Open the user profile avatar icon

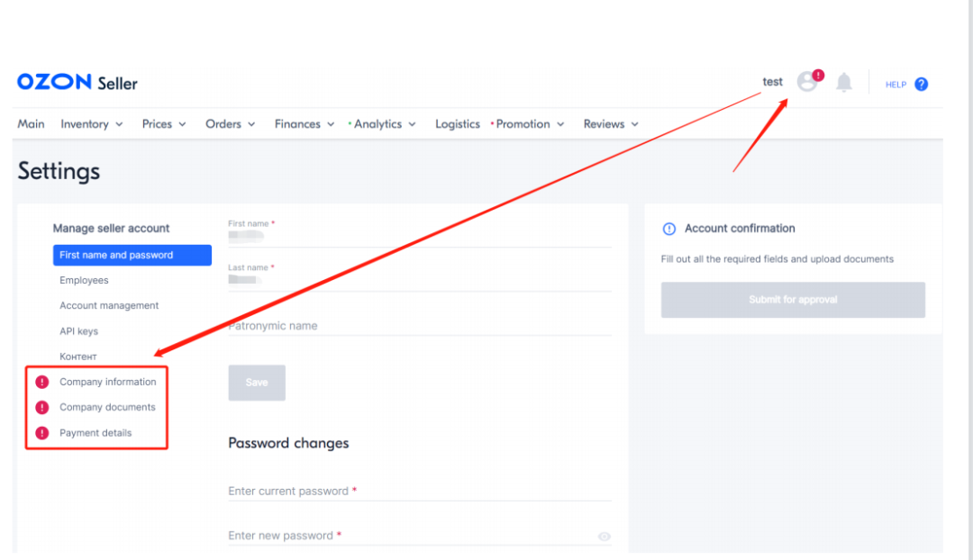coord(807,83)
